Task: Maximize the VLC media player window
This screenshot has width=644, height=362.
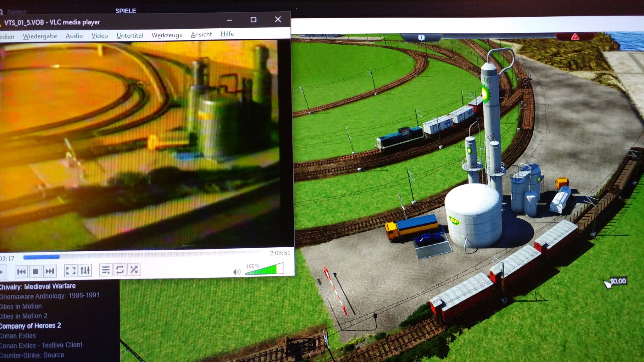Action: click(253, 19)
